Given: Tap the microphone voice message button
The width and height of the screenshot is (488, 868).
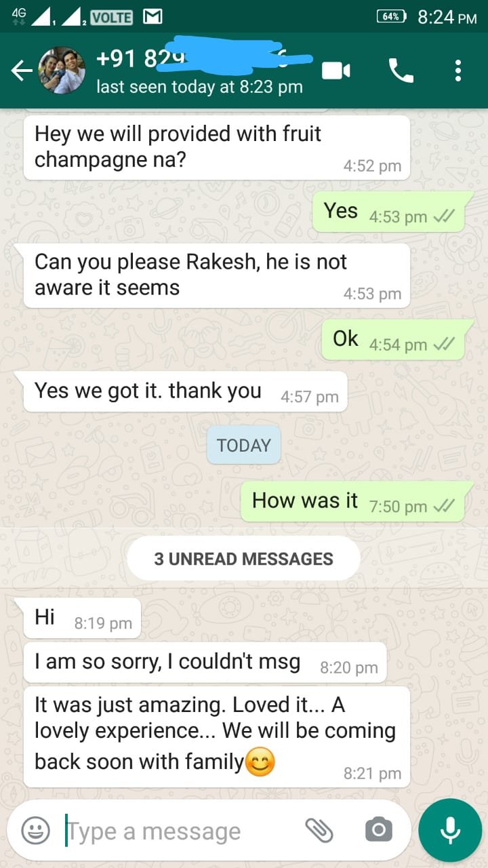Looking at the screenshot, I should 450,830.
